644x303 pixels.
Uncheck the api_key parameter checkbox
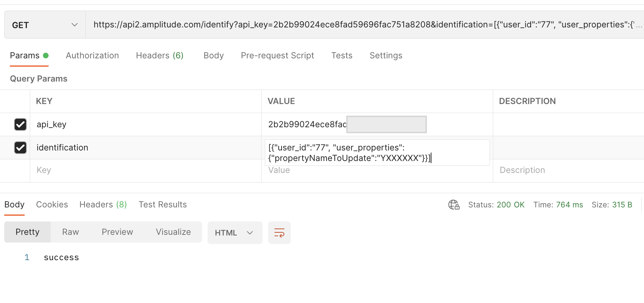click(x=20, y=124)
